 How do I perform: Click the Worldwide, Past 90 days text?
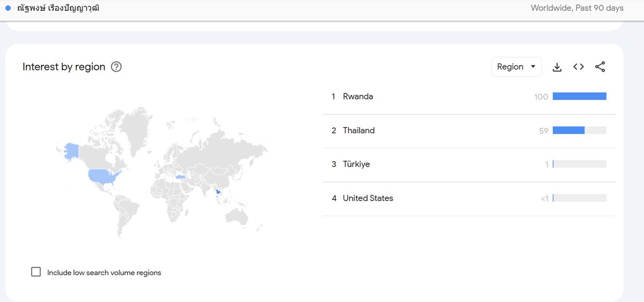(x=577, y=8)
